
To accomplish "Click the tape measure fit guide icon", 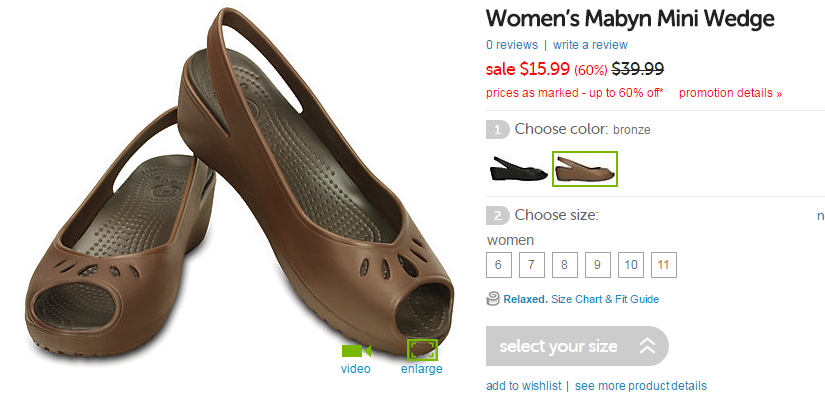I will (x=493, y=299).
